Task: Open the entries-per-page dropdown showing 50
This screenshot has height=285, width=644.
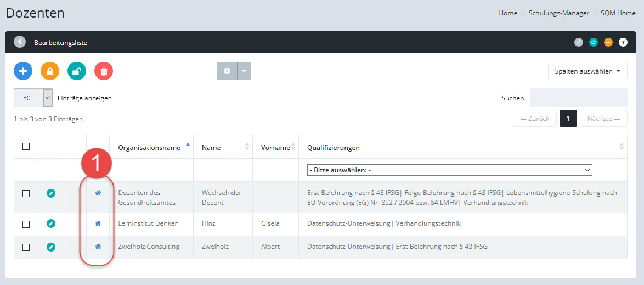Action: point(33,98)
